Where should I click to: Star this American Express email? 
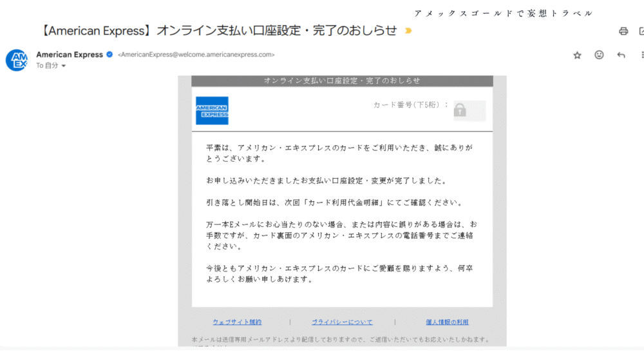[577, 55]
